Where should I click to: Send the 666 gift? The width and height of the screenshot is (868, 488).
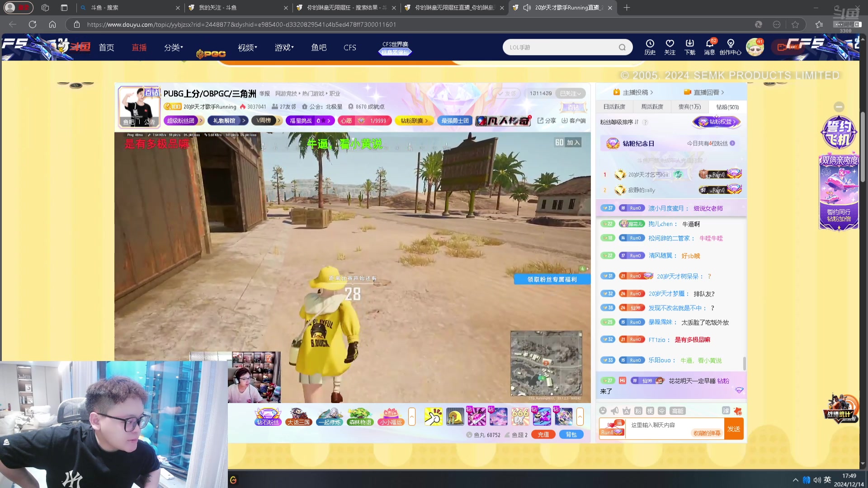(x=520, y=417)
